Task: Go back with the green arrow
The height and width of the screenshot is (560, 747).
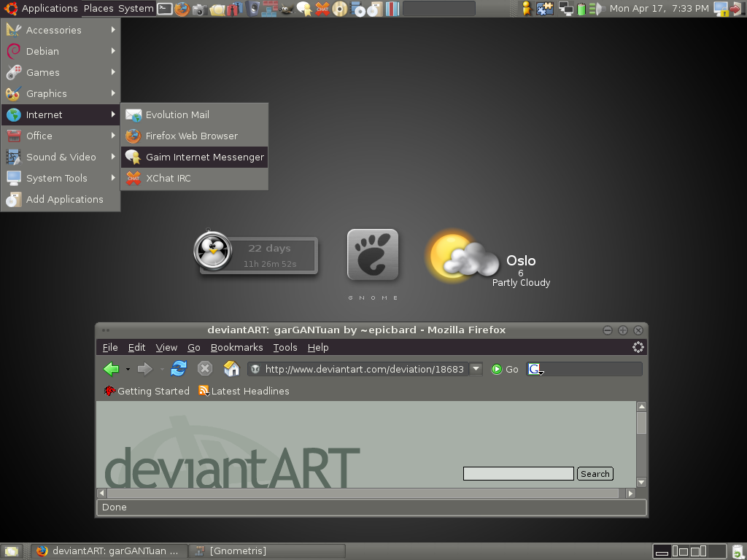Action: pos(111,369)
